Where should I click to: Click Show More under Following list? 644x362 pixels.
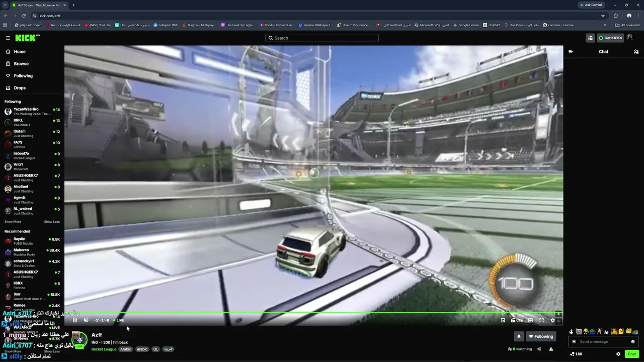pos(13,222)
